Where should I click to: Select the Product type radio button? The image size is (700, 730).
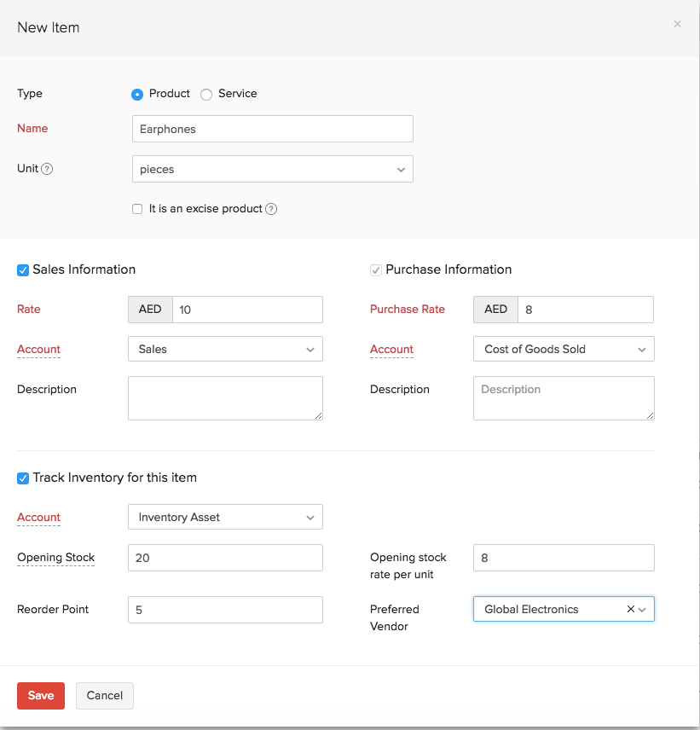click(136, 94)
